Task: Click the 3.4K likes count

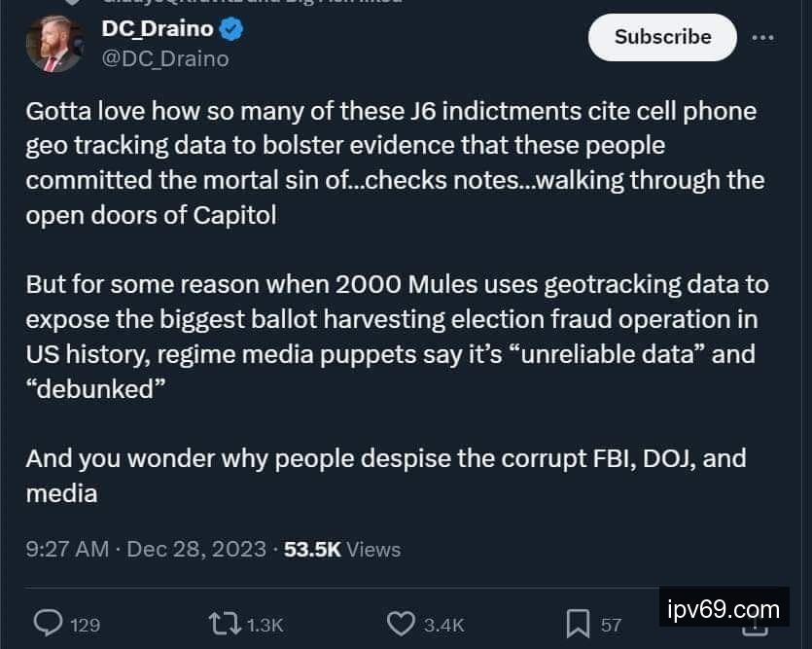Action: pyautogui.click(x=444, y=625)
